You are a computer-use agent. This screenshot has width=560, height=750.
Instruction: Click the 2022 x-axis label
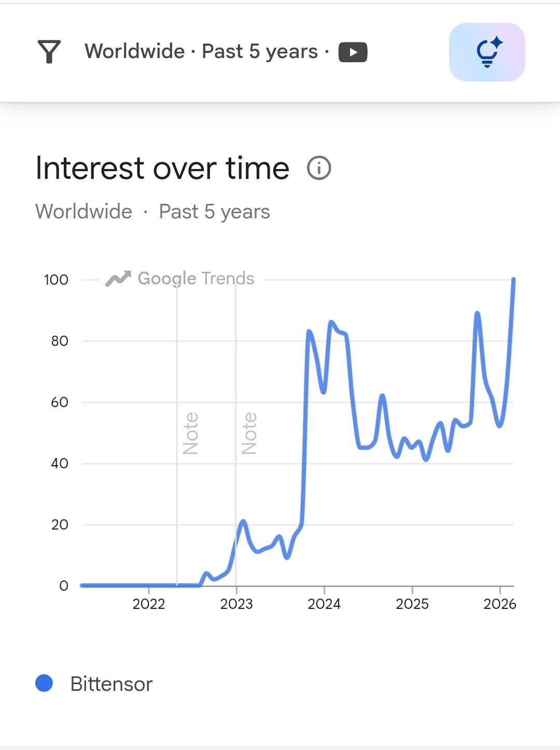(x=149, y=604)
